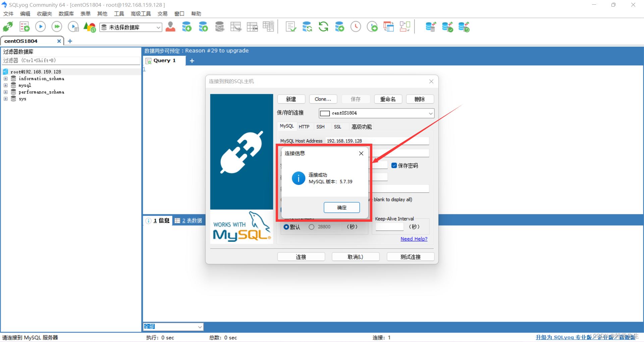Screen dimensions: 644x342
Task: Click the 重命名 button
Action: [388, 99]
